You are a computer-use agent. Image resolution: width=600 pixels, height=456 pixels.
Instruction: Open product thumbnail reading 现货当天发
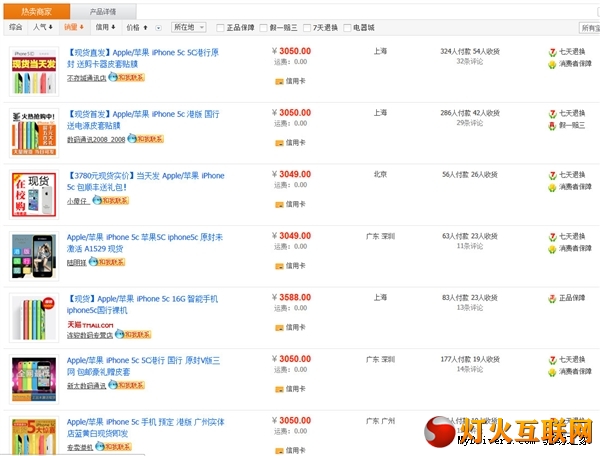(x=34, y=72)
